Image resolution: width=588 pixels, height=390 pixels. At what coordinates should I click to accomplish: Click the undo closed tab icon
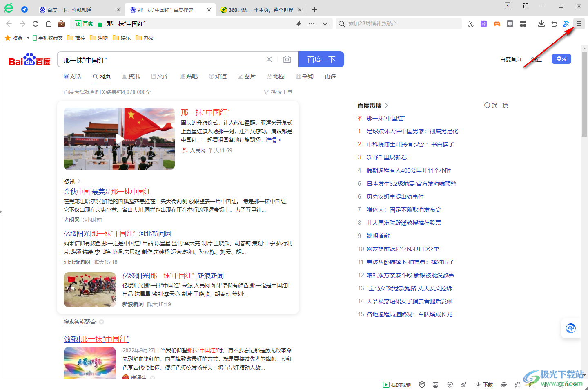(554, 24)
